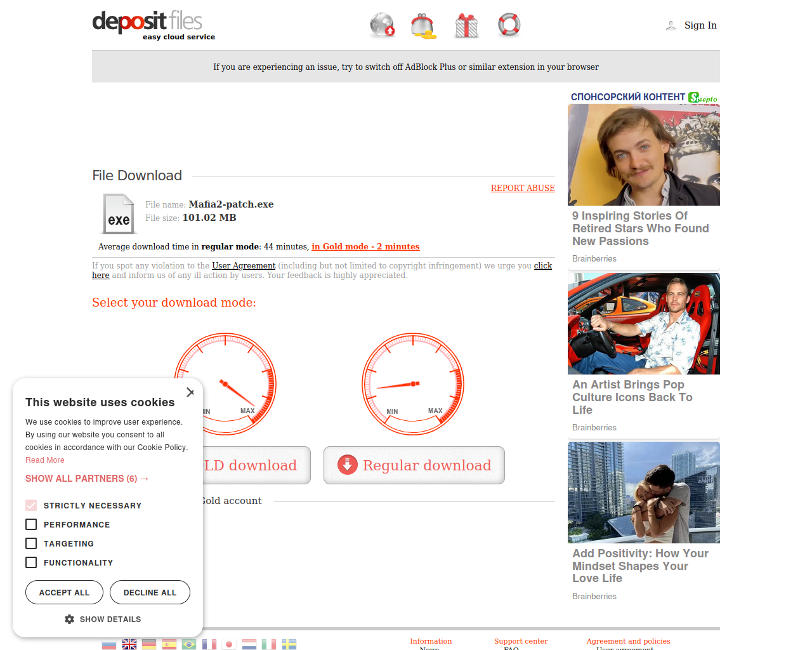Switch language with the UK flag
The height and width of the screenshot is (650, 812).
129,644
